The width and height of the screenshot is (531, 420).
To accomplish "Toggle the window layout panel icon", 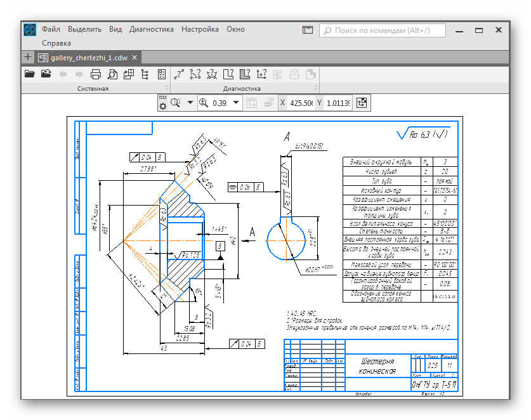I will pyautogui.click(x=308, y=30).
